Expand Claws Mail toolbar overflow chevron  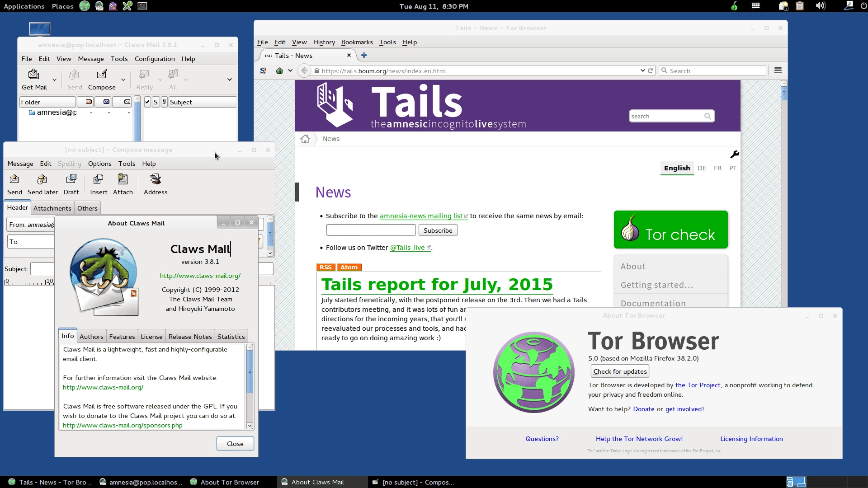point(230,80)
